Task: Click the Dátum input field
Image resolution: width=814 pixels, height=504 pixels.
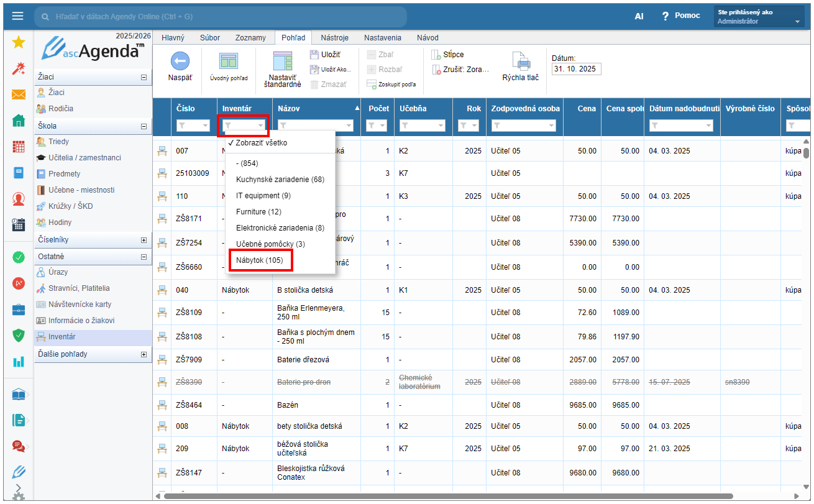Action: point(576,70)
